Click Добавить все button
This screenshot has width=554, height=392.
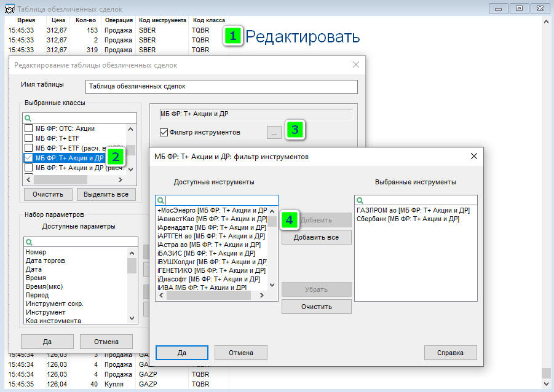(x=316, y=237)
